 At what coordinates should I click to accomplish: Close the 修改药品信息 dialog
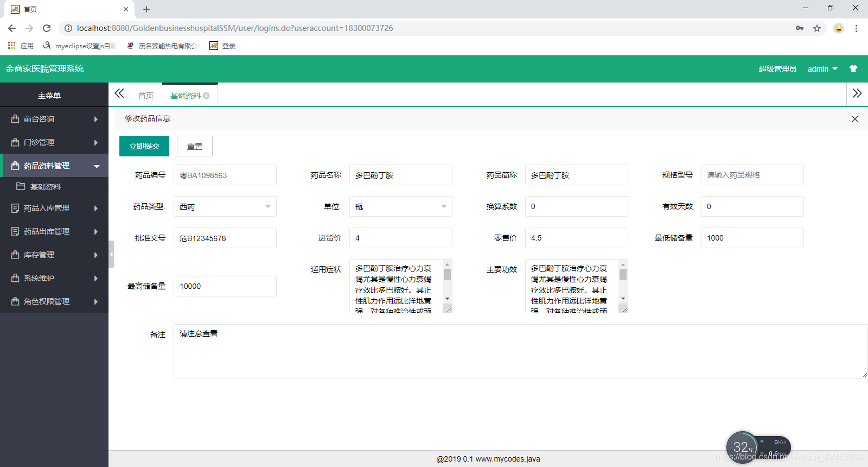(854, 119)
